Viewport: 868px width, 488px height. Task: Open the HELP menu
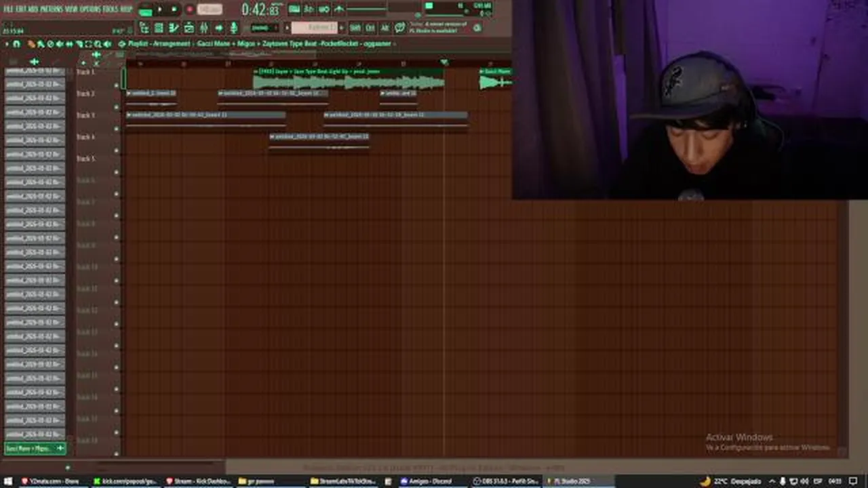coord(127,8)
